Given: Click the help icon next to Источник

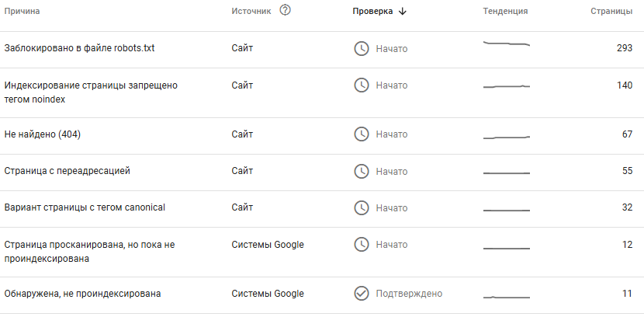Looking at the screenshot, I should click(x=285, y=11).
